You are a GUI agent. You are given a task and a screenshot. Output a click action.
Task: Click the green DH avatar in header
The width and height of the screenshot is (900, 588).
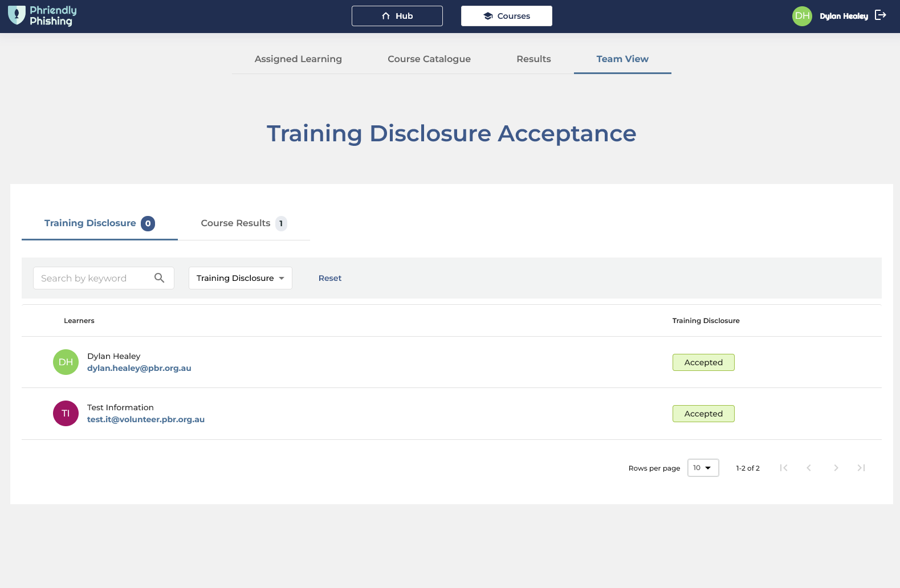[802, 16]
